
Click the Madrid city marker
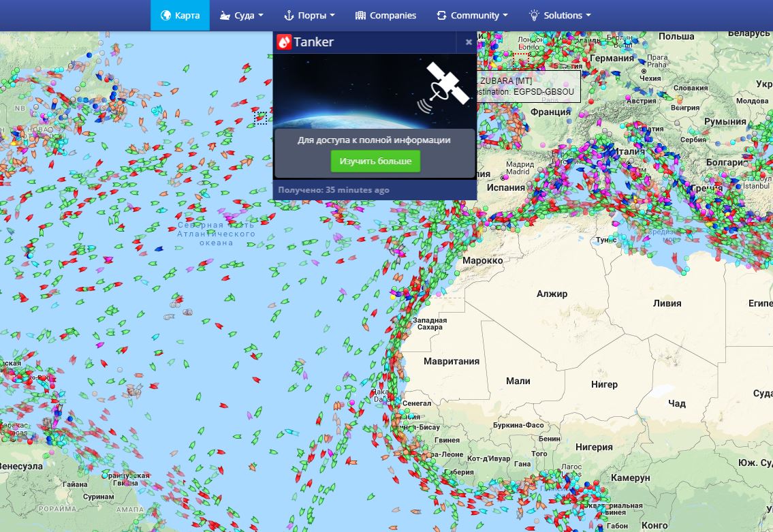503,178
